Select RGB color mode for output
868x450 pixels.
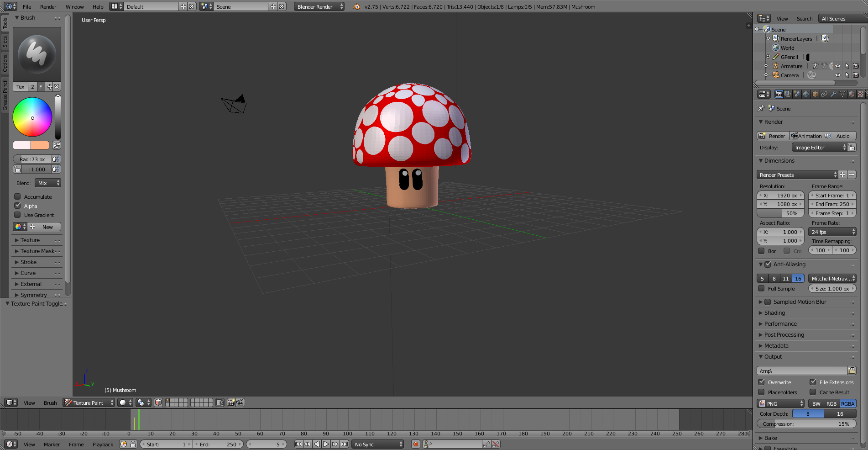click(831, 403)
